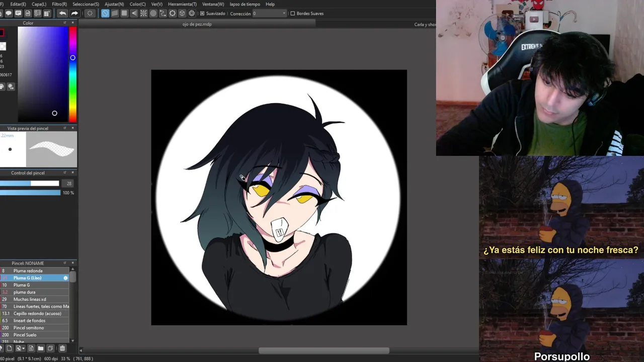Enable the crosshatch grid snap guide
This screenshot has width=644, height=362.
(124, 14)
